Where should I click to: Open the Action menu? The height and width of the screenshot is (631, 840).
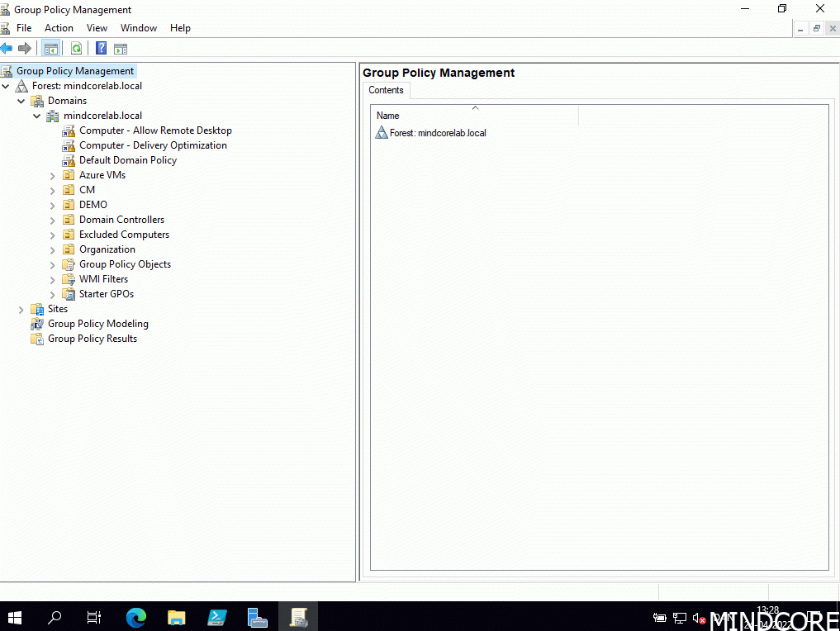point(59,28)
